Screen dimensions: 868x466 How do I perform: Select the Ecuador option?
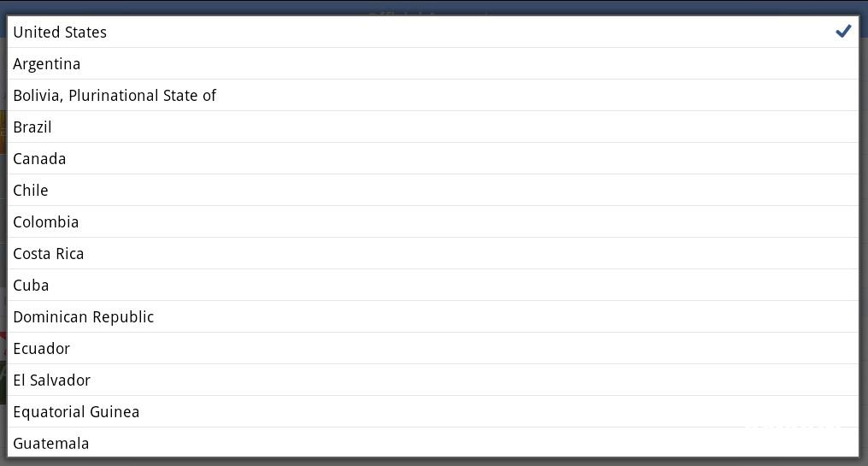coord(42,349)
